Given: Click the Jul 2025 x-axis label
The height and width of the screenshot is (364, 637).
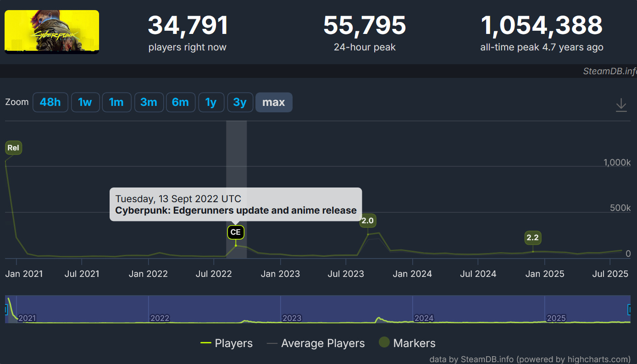Looking at the screenshot, I should coord(610,274).
